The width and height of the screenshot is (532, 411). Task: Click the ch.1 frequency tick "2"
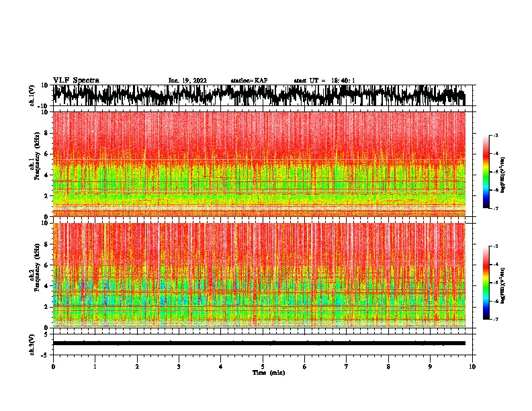pyautogui.click(x=47, y=196)
